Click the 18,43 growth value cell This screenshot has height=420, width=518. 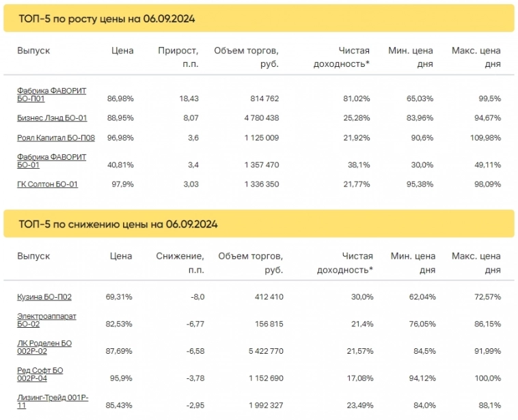tap(189, 99)
